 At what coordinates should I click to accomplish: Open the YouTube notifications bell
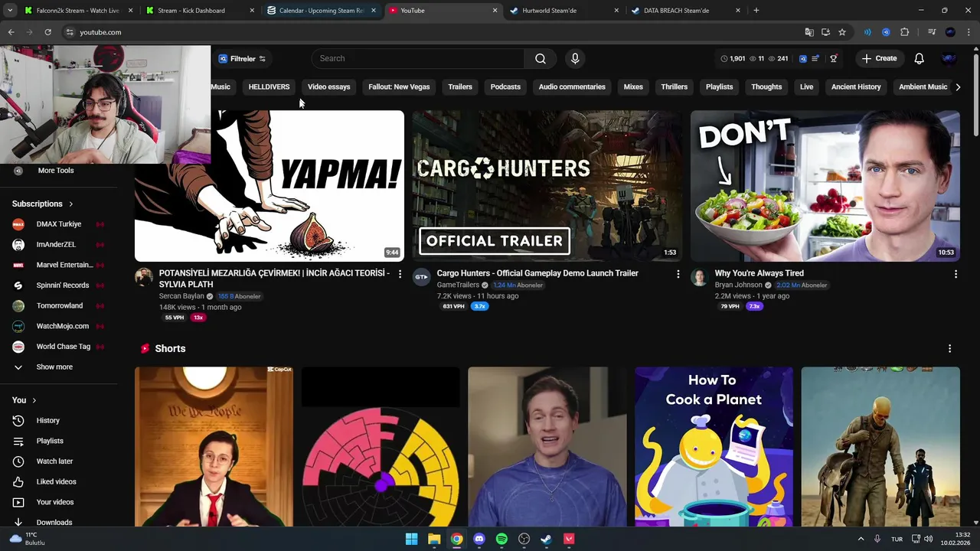point(920,59)
